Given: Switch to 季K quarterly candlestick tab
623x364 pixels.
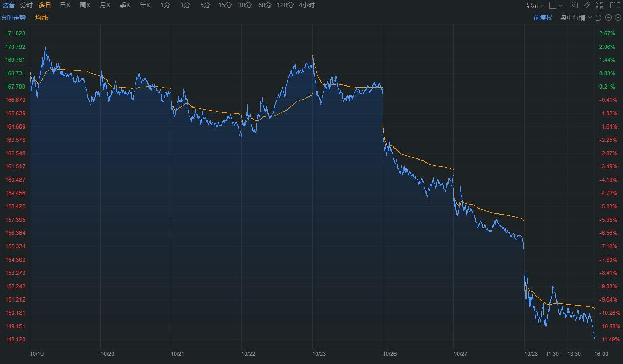Looking at the screenshot, I should pyautogui.click(x=125, y=5).
